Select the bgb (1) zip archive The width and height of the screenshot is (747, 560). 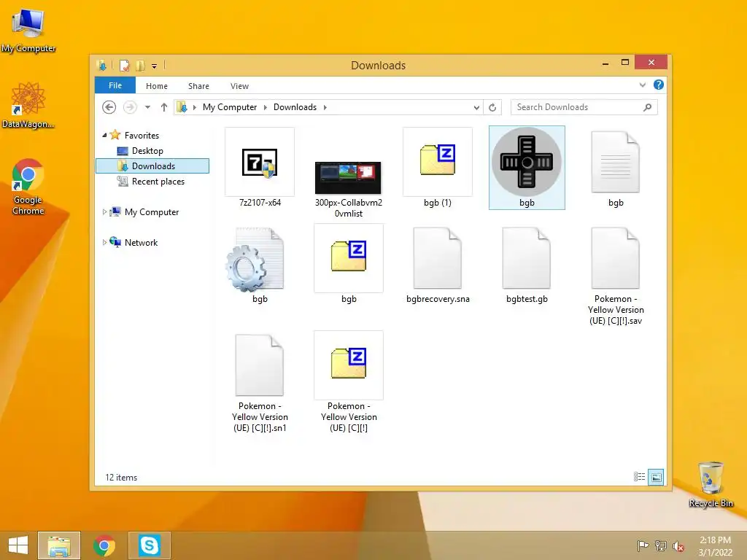click(438, 168)
